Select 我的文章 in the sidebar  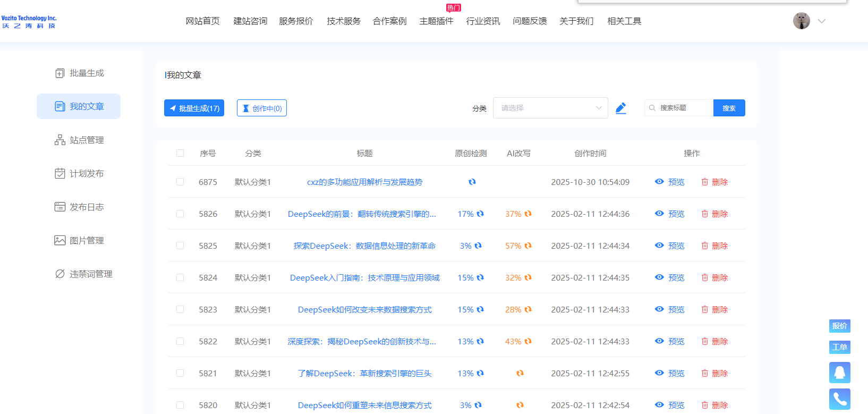coord(79,106)
